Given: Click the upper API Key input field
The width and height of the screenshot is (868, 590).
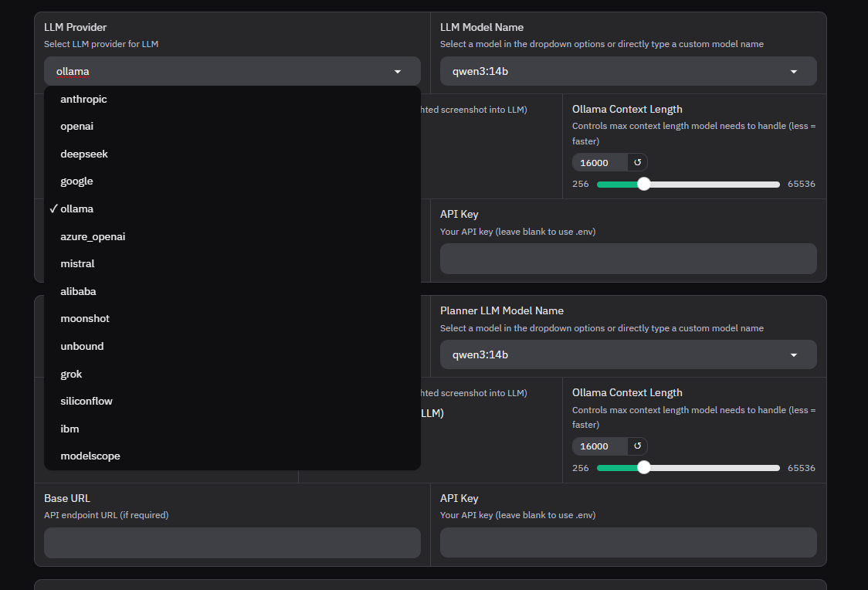Looking at the screenshot, I should pyautogui.click(x=629, y=259).
